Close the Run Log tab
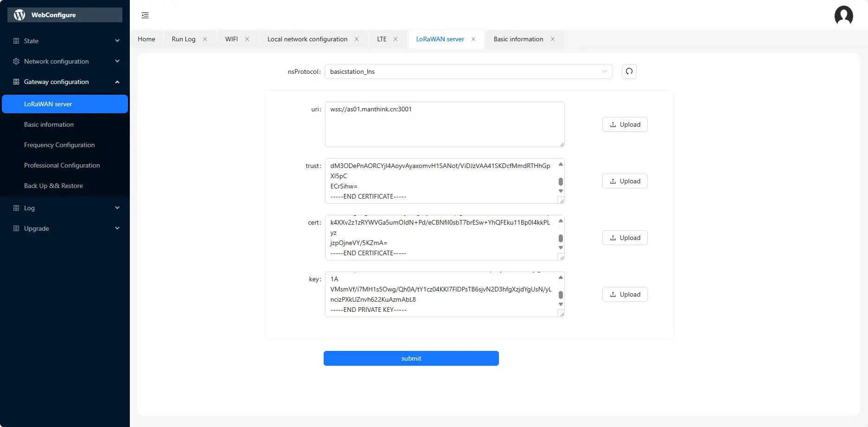This screenshot has width=868, height=427. coord(205,39)
